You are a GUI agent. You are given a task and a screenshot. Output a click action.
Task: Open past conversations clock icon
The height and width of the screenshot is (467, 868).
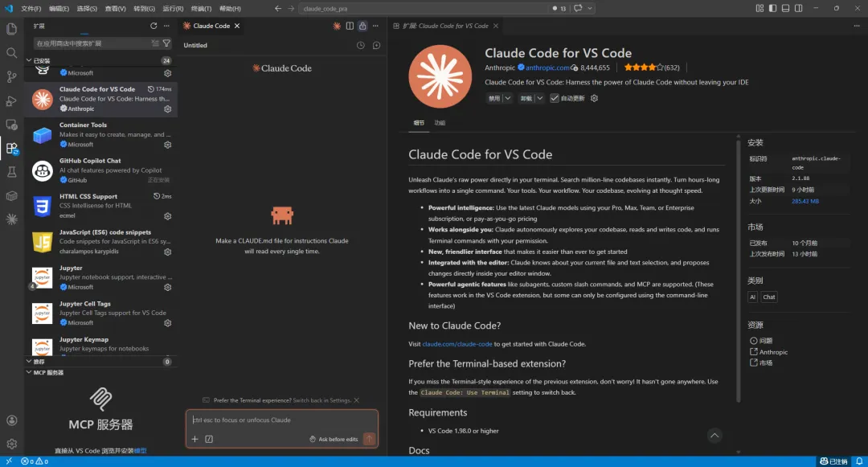[360, 45]
